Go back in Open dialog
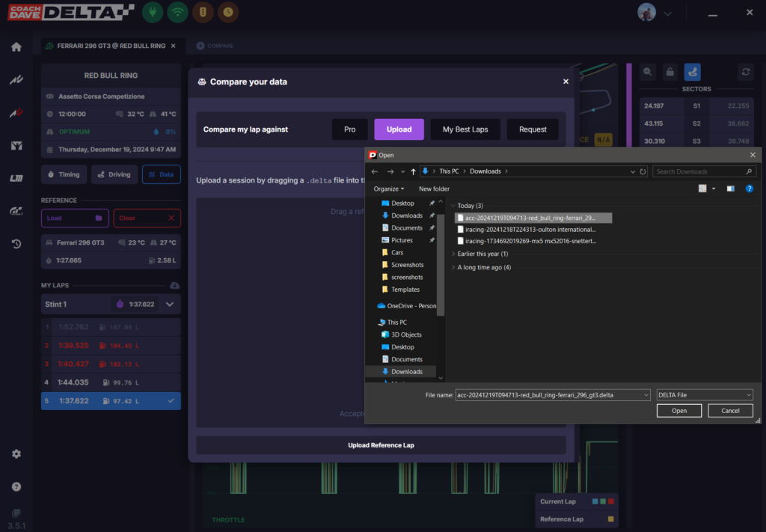Viewport: 766px width, 532px height. pos(375,171)
